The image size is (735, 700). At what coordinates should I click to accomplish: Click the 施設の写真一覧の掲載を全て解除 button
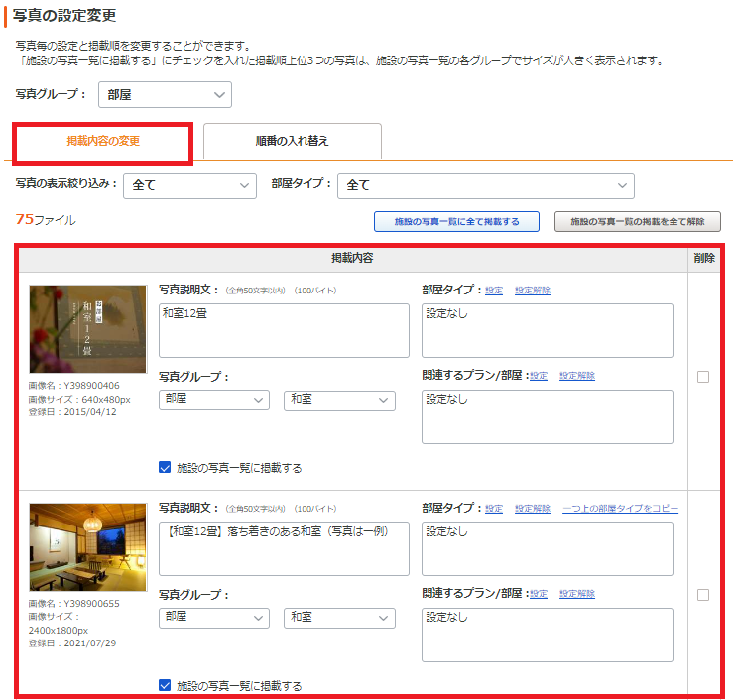(x=637, y=221)
